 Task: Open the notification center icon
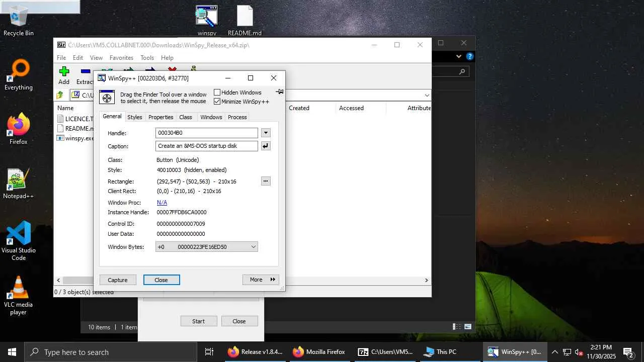628,352
